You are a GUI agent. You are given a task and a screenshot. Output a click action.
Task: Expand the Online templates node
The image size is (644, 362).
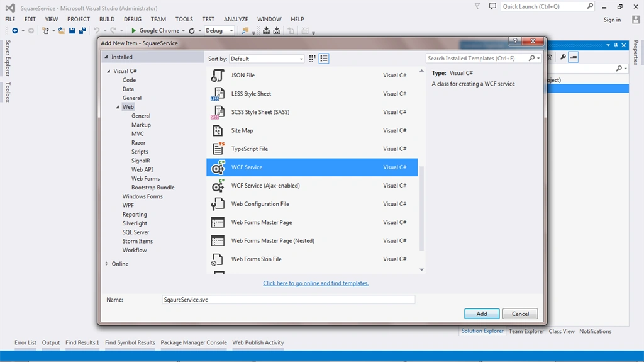[x=107, y=264]
